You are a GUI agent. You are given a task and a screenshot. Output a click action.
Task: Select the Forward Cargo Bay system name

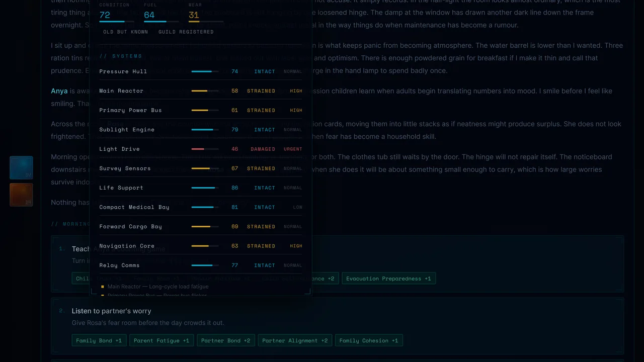point(131,227)
